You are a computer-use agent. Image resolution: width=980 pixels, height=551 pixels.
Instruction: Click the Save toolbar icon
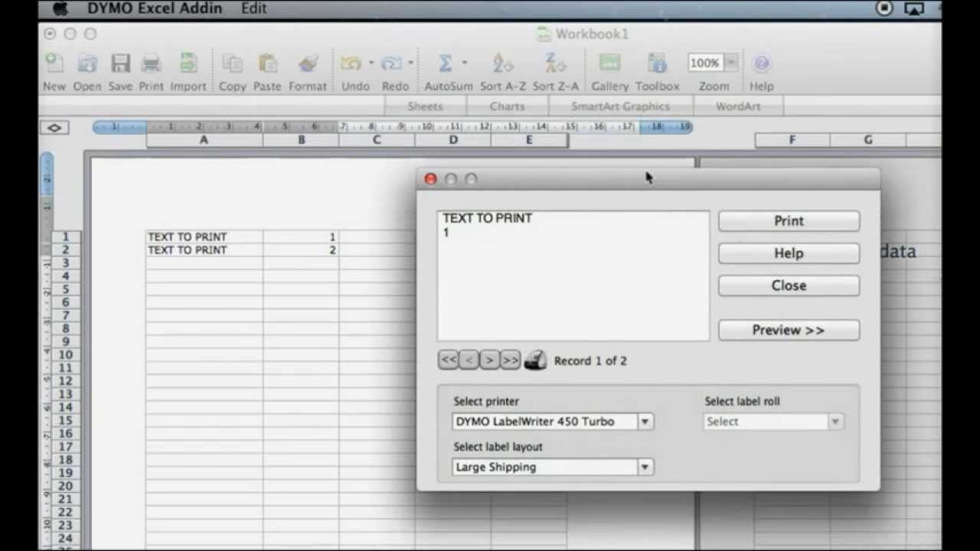tap(120, 63)
